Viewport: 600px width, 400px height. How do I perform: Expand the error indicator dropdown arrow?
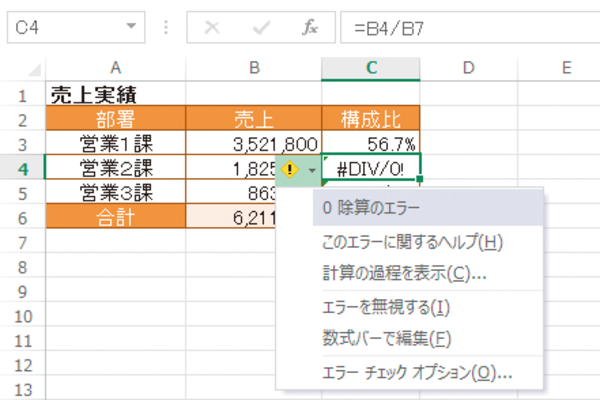click(x=312, y=170)
